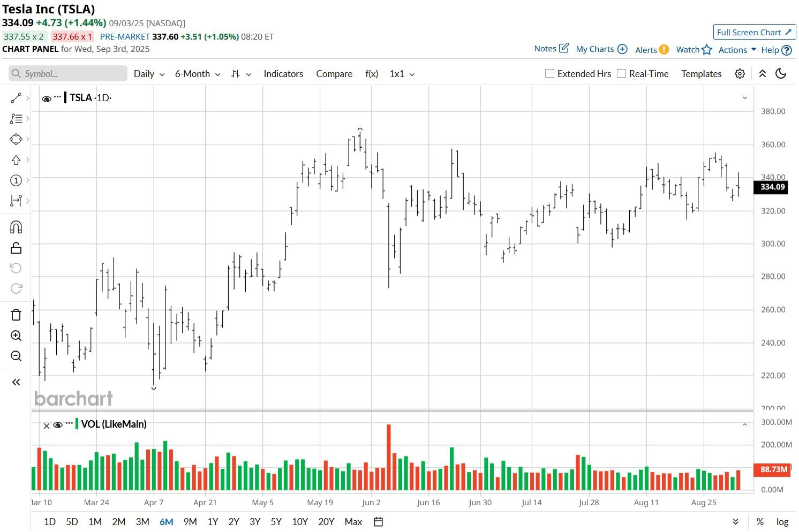The height and width of the screenshot is (532, 799).
Task: Undo the last chart action
Action: point(16,268)
